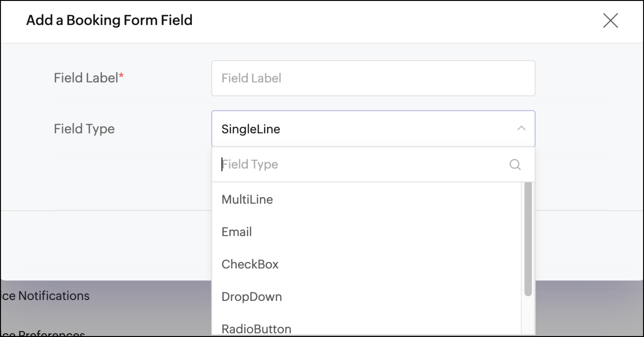Click the "Field Type" form label text
This screenshot has width=644, height=337.
point(84,129)
